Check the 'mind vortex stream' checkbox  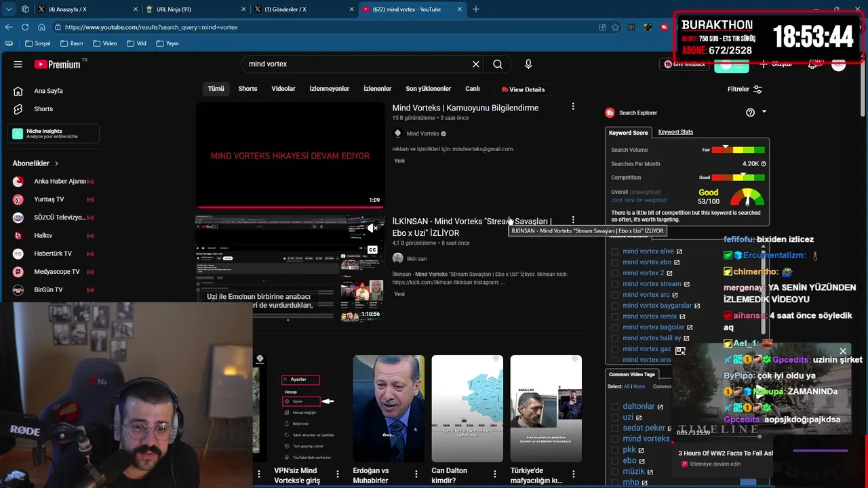pyautogui.click(x=615, y=284)
